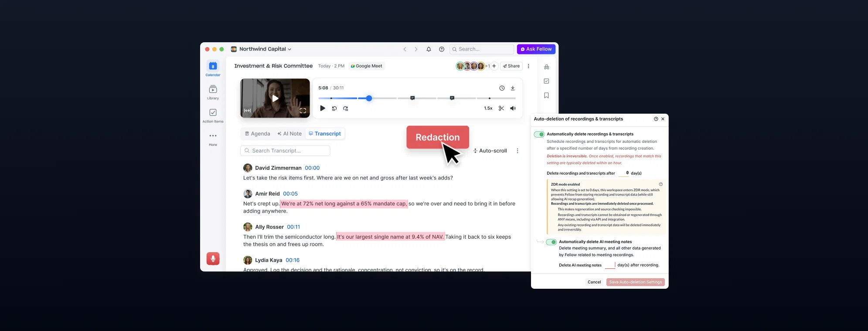Select the Transcript tab
This screenshot has height=331, width=868.
pos(325,134)
